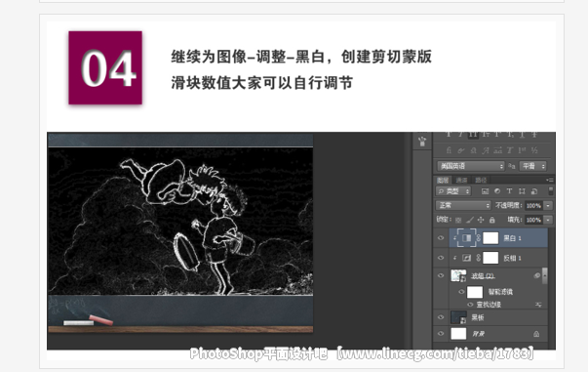Screen dimensions: 588x372
Task: Lock layer position icon
Action: coord(481,220)
